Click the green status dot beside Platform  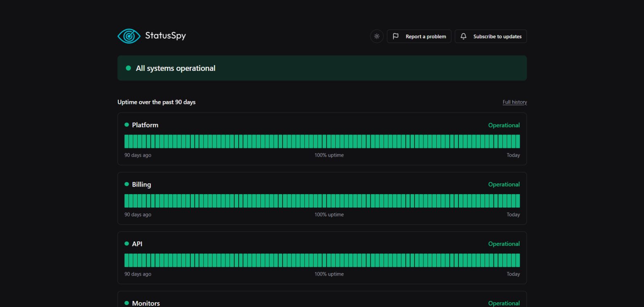click(x=127, y=125)
